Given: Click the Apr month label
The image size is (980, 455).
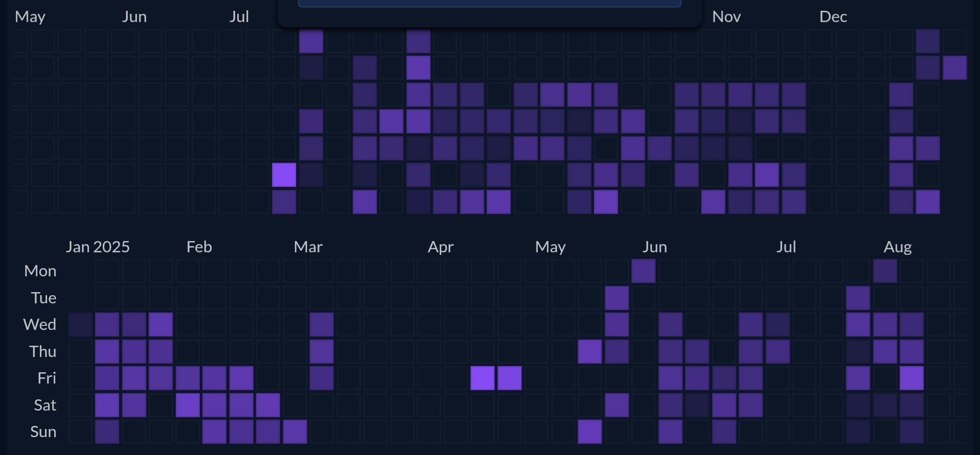Looking at the screenshot, I should [x=441, y=247].
